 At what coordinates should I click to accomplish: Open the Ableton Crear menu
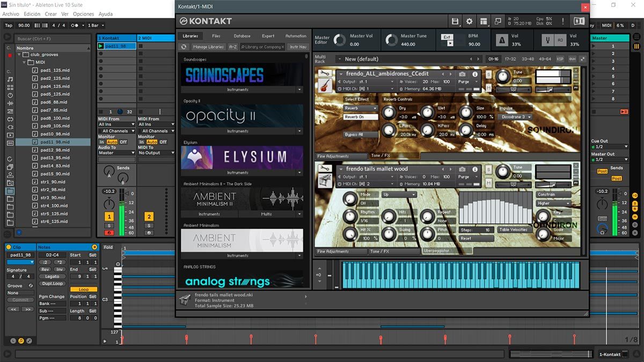point(50,14)
